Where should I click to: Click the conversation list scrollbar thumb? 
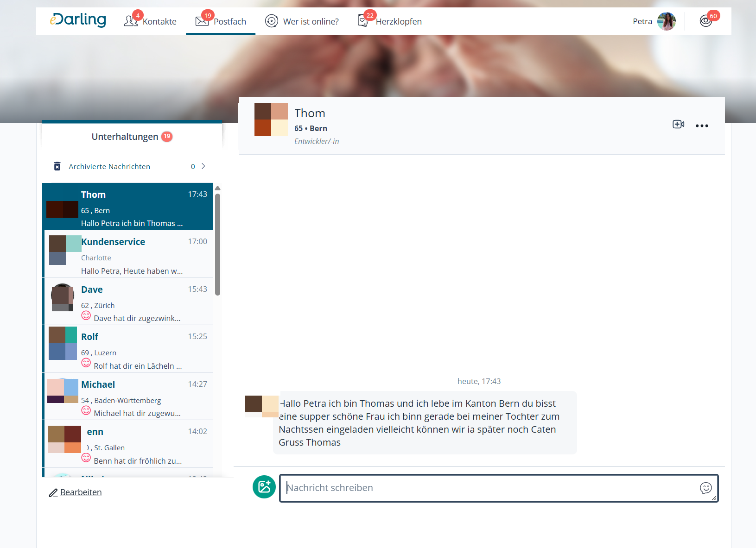[217, 244]
